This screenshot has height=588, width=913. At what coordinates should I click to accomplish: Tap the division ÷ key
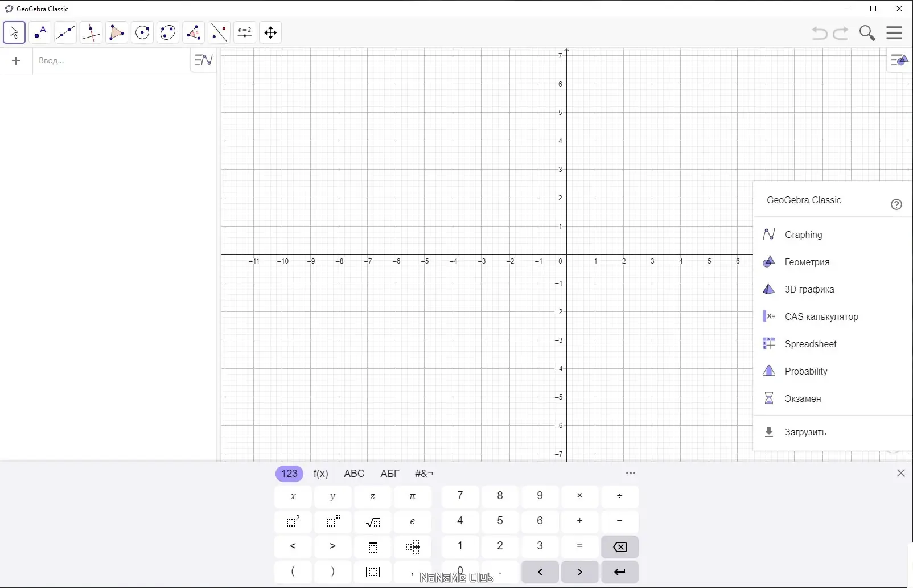(620, 496)
